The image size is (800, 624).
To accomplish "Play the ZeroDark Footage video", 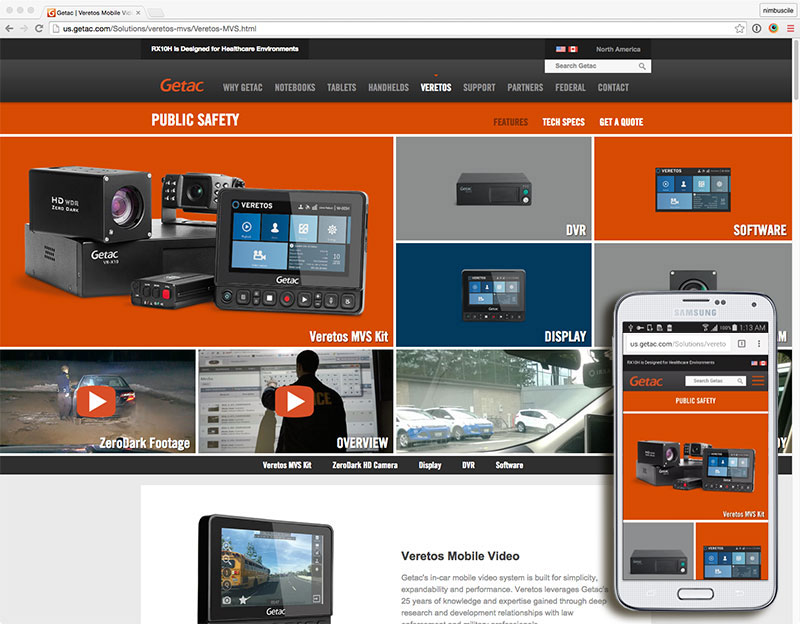I will (97, 401).
